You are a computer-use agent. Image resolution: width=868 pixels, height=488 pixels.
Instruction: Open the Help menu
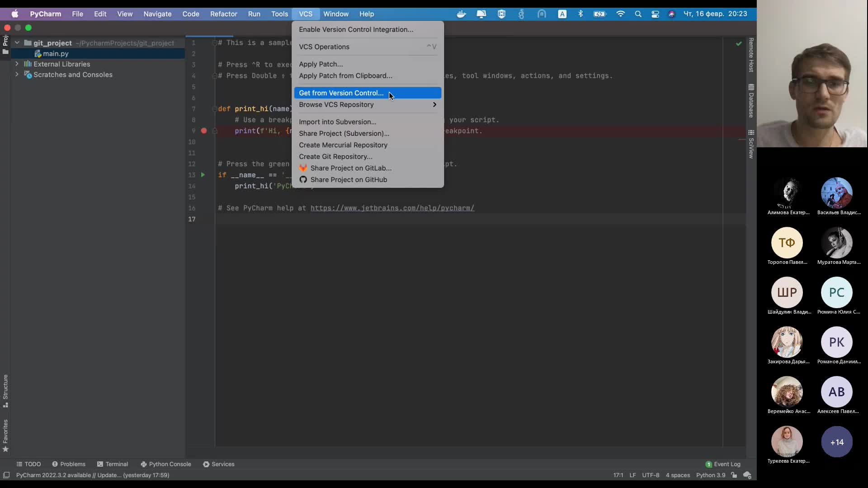367,14
